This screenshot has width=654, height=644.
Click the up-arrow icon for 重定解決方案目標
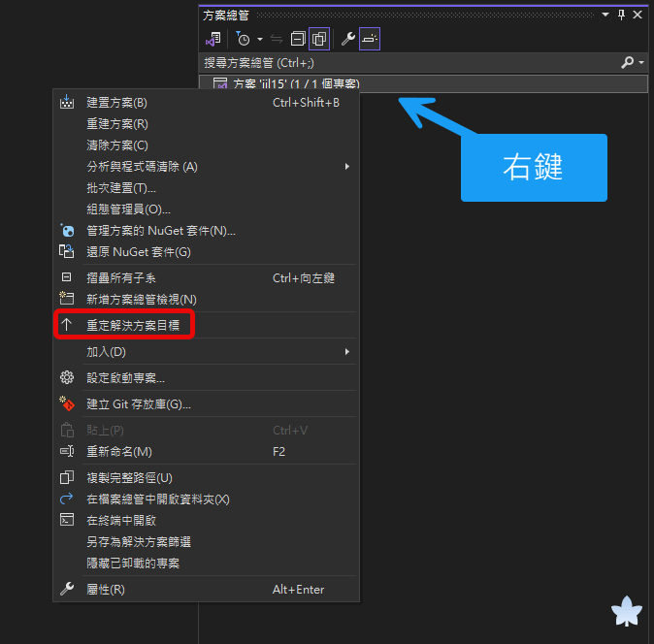[x=66, y=325]
